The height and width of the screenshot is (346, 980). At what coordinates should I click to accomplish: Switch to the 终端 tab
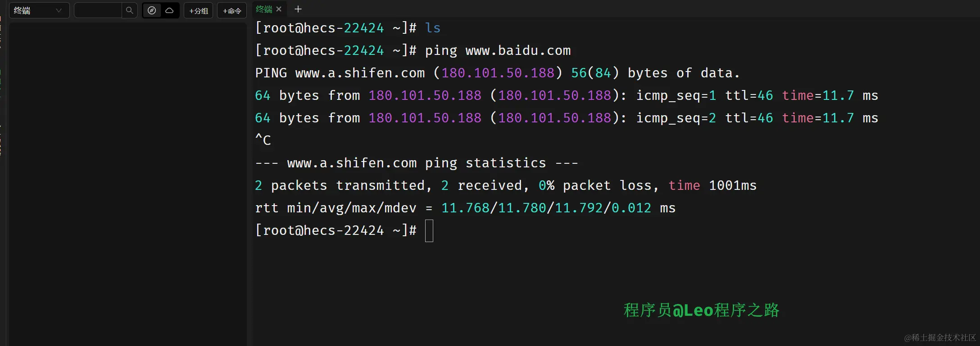click(x=263, y=9)
